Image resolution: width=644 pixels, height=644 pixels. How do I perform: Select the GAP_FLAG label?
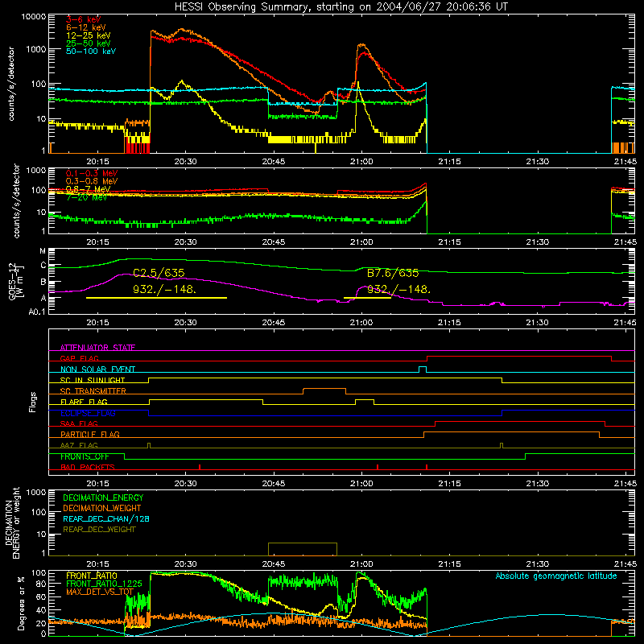point(79,358)
